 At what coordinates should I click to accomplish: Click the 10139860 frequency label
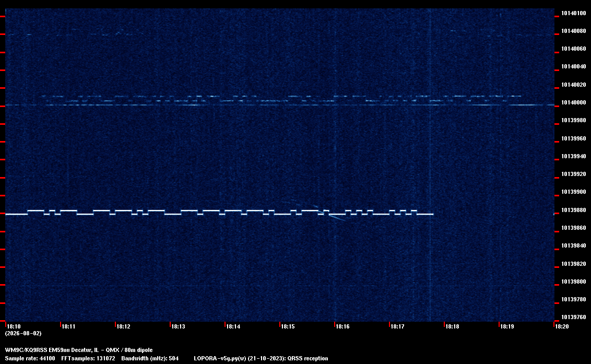coord(574,228)
